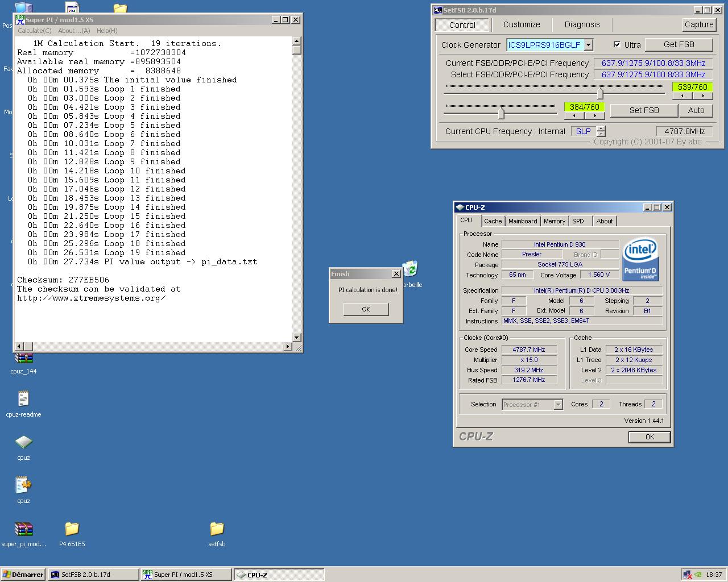Click the 4787.8MHz CPU frequency field

(684, 131)
